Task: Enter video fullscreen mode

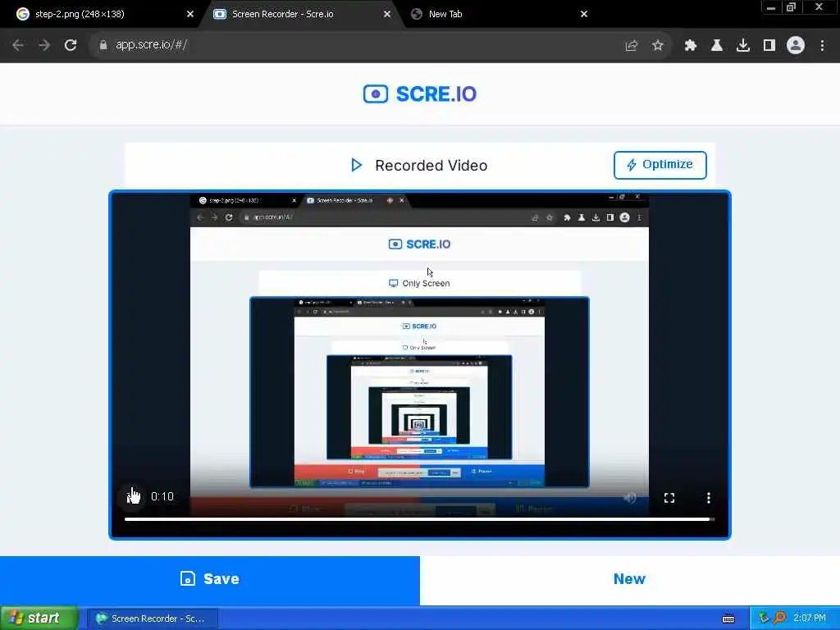Action: (x=669, y=498)
